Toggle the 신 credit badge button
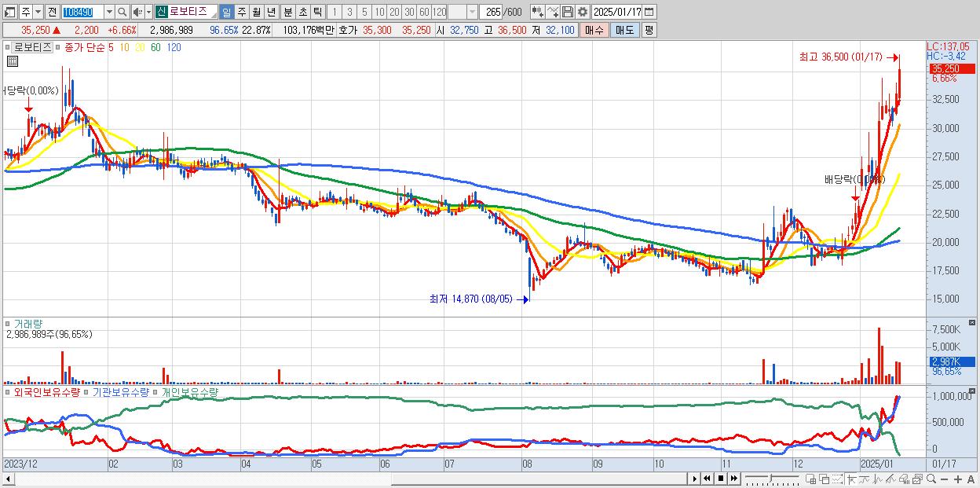 pyautogui.click(x=160, y=12)
